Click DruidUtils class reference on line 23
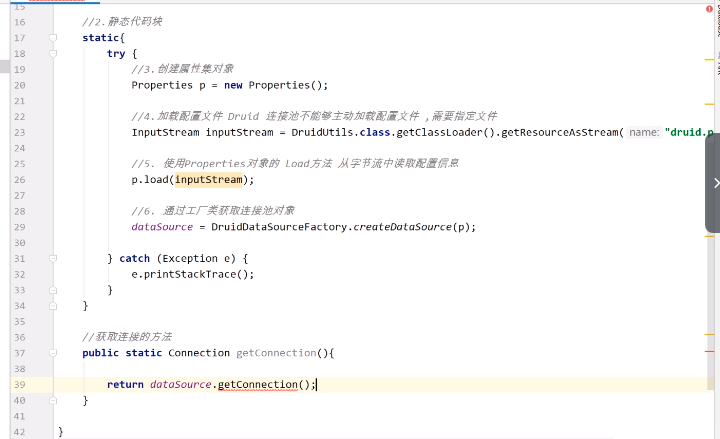720x439 pixels. [x=322, y=132]
